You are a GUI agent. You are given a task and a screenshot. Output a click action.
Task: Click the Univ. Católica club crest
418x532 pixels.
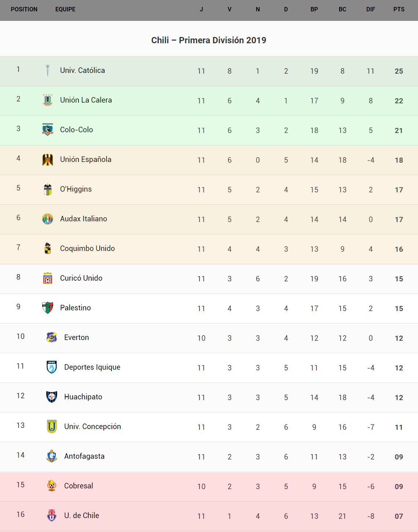pyautogui.click(x=48, y=70)
